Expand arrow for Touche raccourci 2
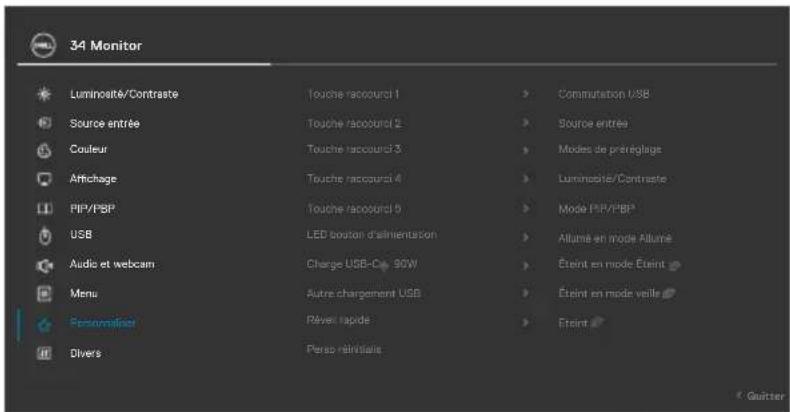 [x=525, y=122]
